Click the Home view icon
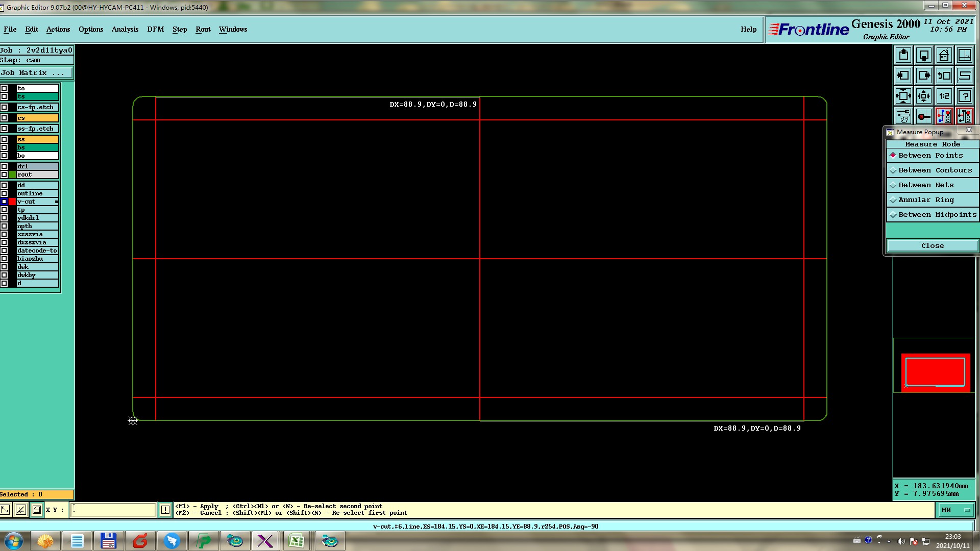 pos(944,55)
